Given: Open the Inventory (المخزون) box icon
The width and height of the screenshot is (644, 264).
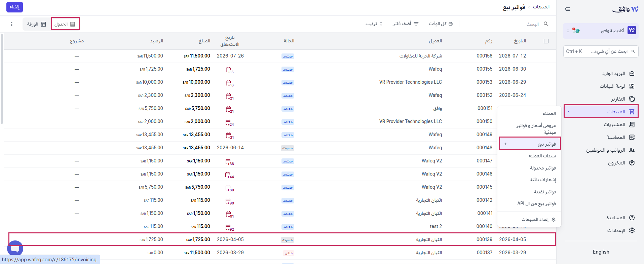Looking at the screenshot, I should [x=632, y=163].
